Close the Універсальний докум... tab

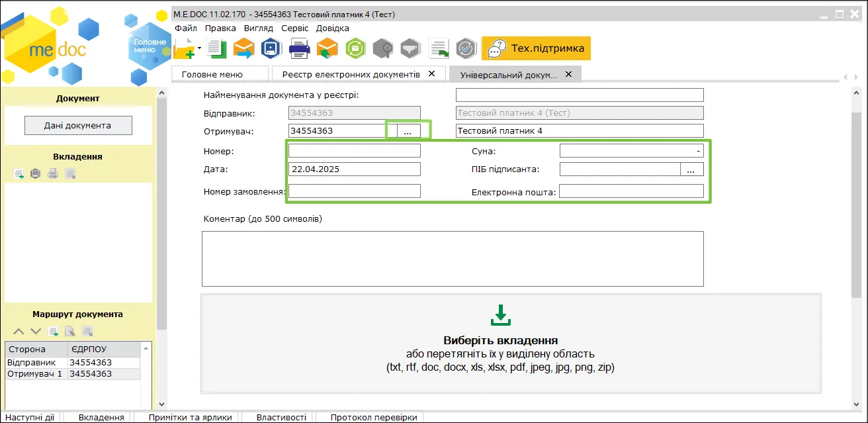click(x=568, y=74)
